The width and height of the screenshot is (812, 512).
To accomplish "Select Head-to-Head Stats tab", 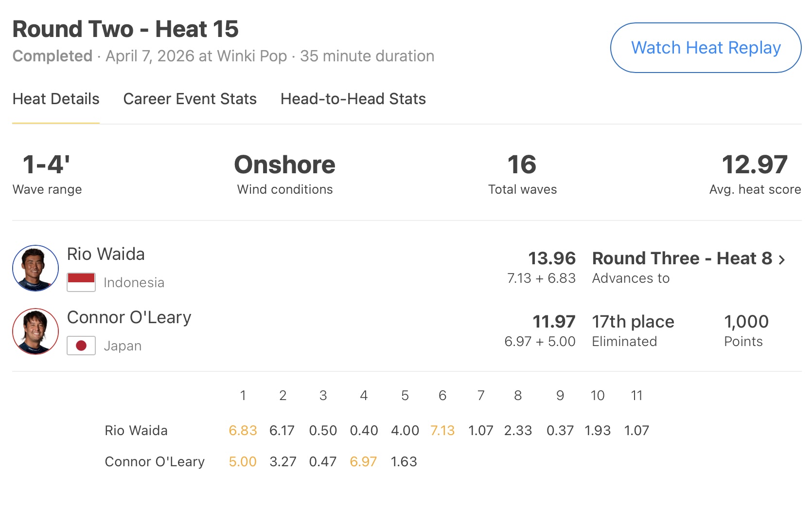I will tap(353, 99).
